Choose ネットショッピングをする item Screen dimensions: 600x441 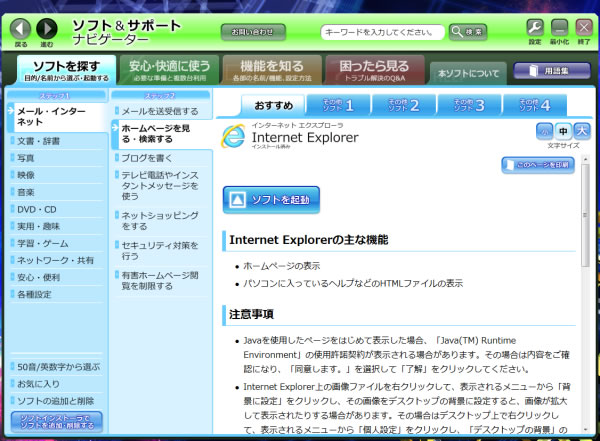161,220
